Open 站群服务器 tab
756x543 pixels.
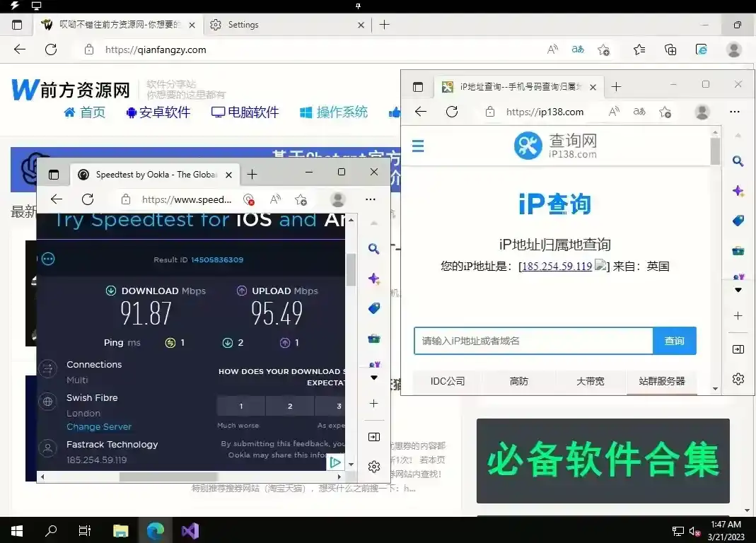(661, 381)
